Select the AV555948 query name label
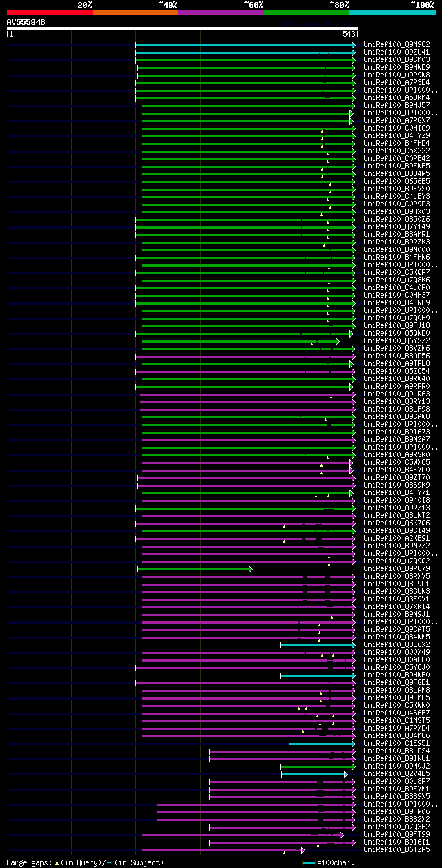The height and width of the screenshot is (868, 442). (x=26, y=22)
